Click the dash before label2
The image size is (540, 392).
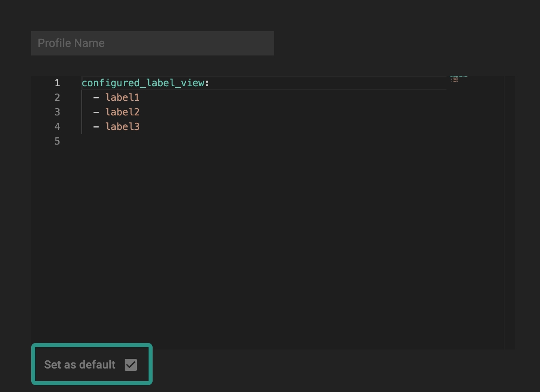click(96, 112)
